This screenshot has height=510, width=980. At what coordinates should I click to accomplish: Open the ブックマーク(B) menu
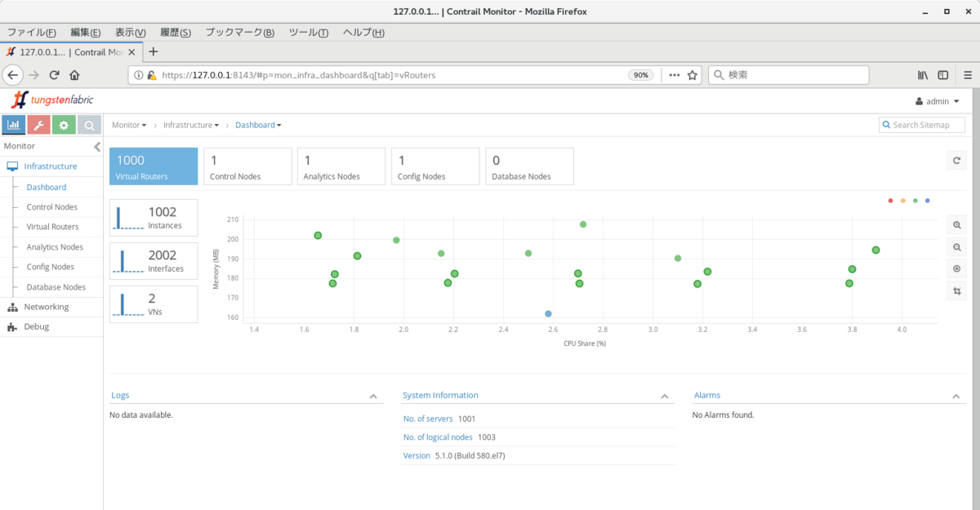point(239,32)
